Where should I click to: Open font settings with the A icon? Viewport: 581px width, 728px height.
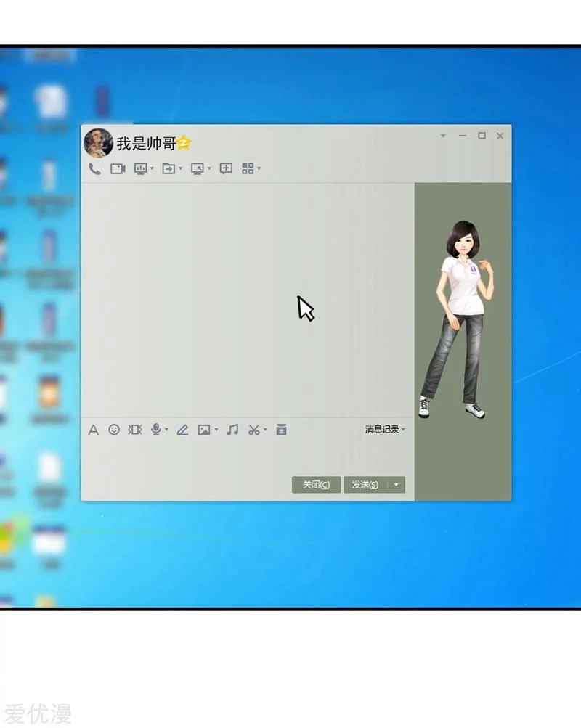tap(93, 430)
